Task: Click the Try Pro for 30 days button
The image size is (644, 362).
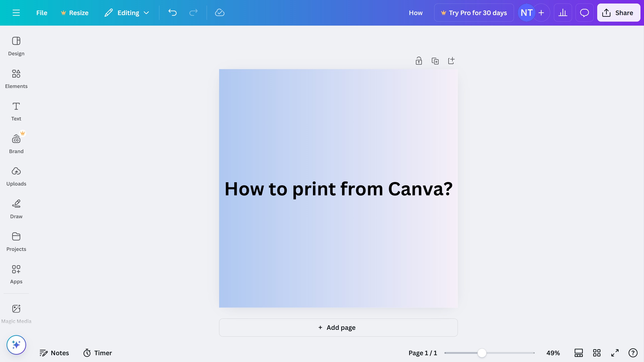Action: [x=474, y=13]
